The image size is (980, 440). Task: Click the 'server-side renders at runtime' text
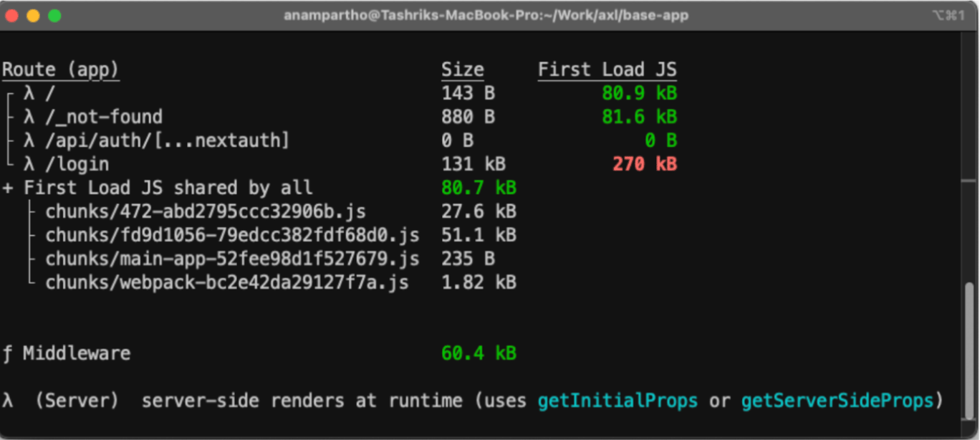tap(302, 401)
